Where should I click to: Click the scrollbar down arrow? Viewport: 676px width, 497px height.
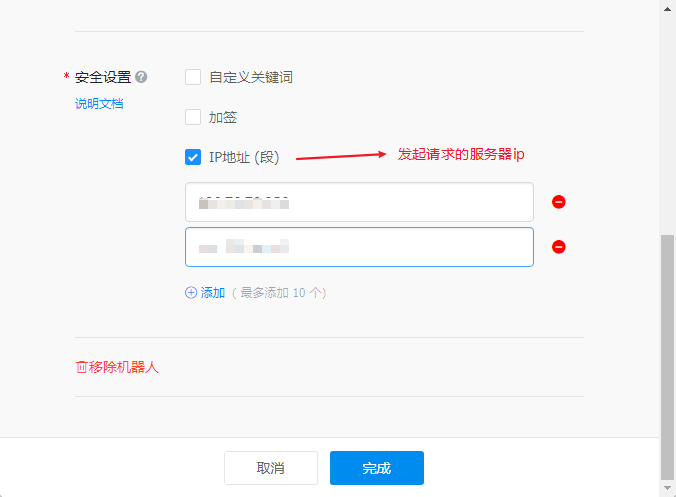pyautogui.click(x=667, y=488)
